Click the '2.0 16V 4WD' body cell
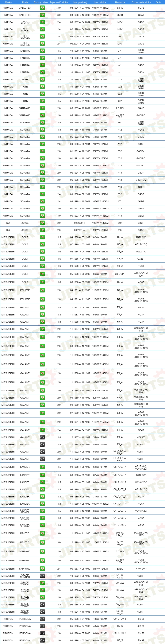Screen dimensions: 165x644 [120, 560]
